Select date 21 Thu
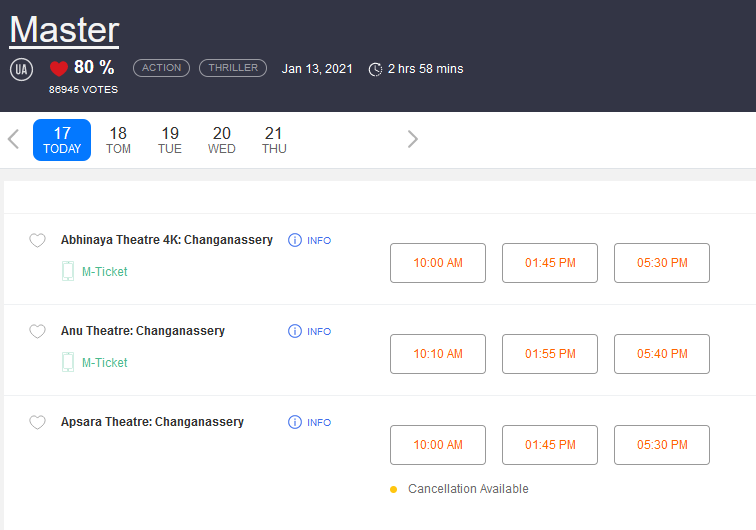 (x=274, y=140)
